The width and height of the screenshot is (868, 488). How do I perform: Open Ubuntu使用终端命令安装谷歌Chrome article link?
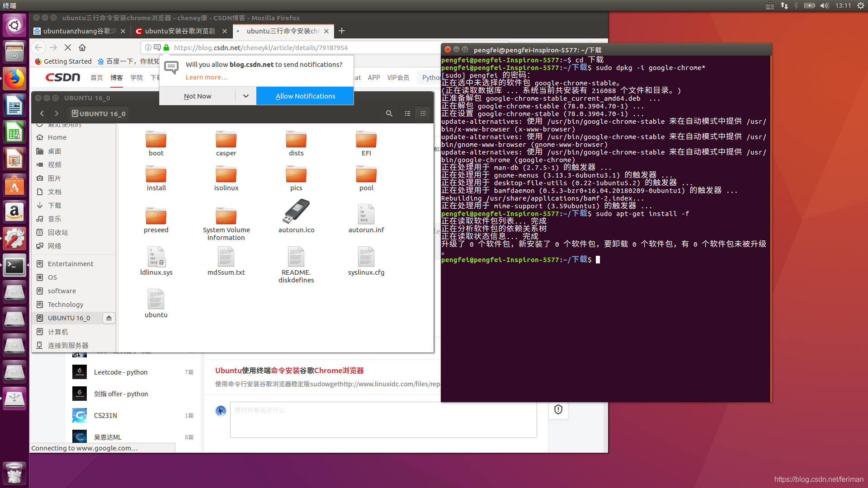click(x=289, y=371)
